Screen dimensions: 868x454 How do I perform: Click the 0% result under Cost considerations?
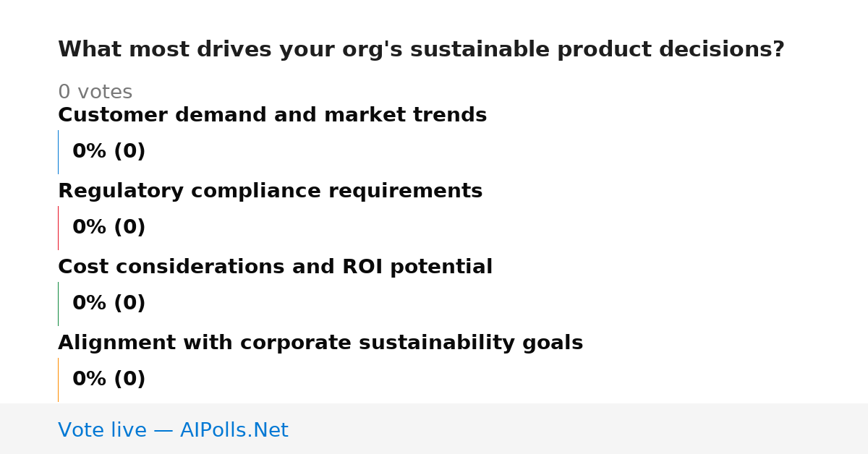(x=109, y=304)
